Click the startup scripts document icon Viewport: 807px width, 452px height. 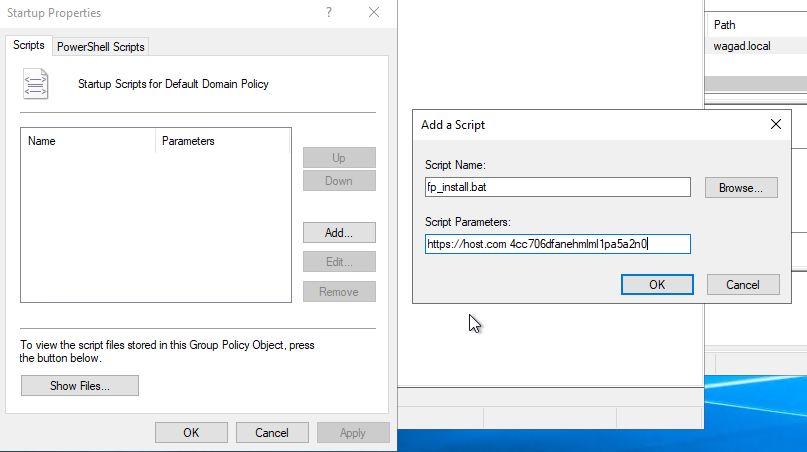click(36, 83)
